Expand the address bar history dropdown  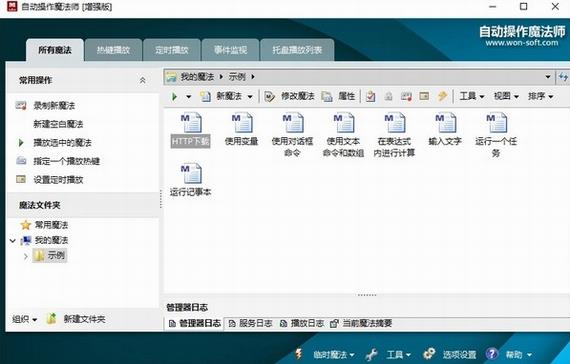(x=547, y=77)
